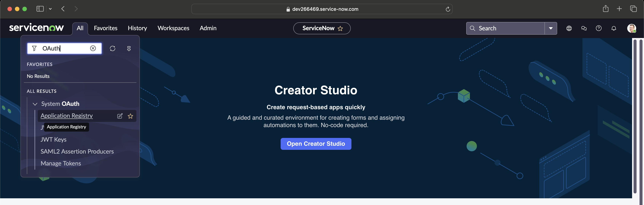Open the globe scope picker icon
The width and height of the screenshot is (644, 205).
pyautogui.click(x=569, y=28)
